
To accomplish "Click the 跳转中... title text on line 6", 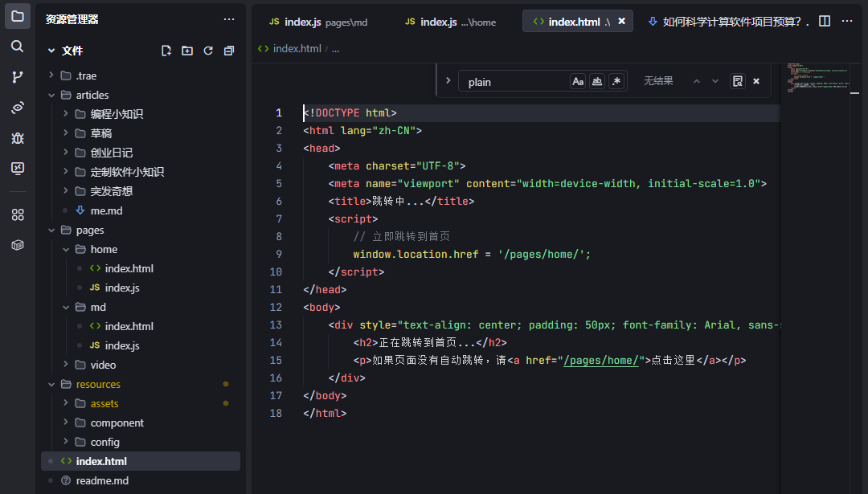I will point(398,202).
